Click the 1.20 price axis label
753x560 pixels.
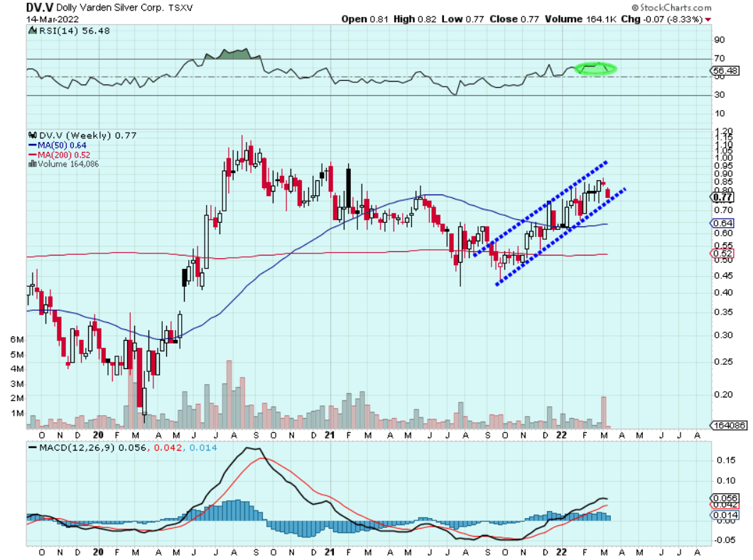pyautogui.click(x=723, y=131)
